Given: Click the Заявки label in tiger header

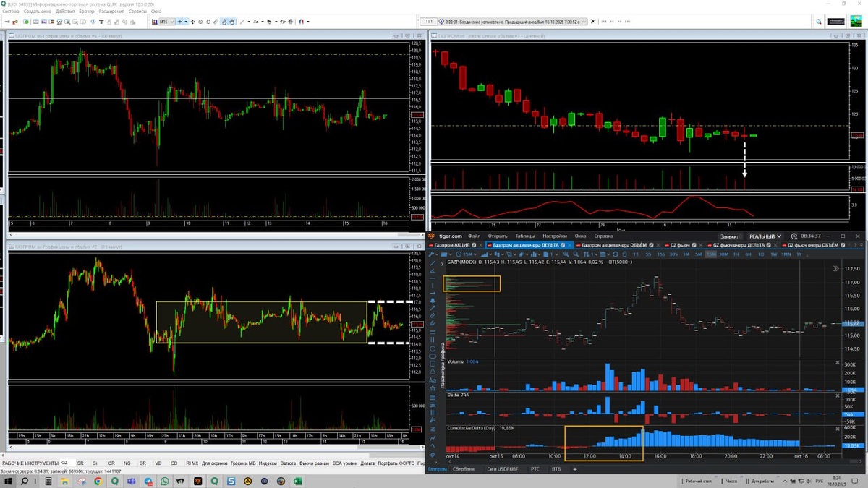Looking at the screenshot, I should [x=729, y=236].
